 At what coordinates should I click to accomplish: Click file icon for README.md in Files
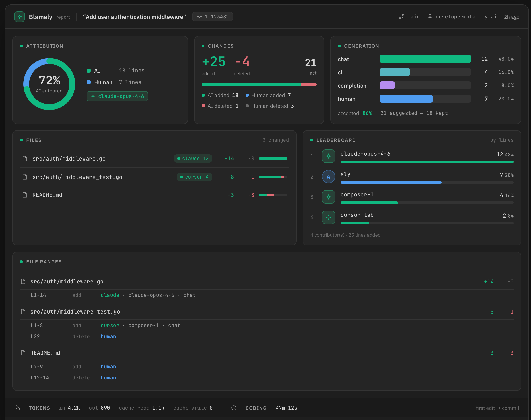tap(25, 195)
